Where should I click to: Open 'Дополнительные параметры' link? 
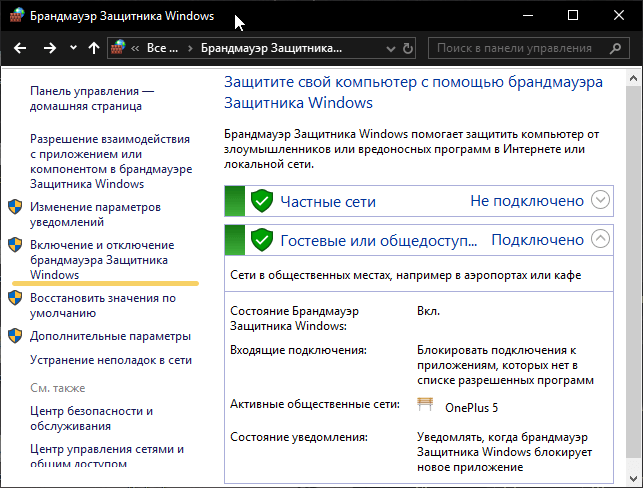tap(110, 336)
